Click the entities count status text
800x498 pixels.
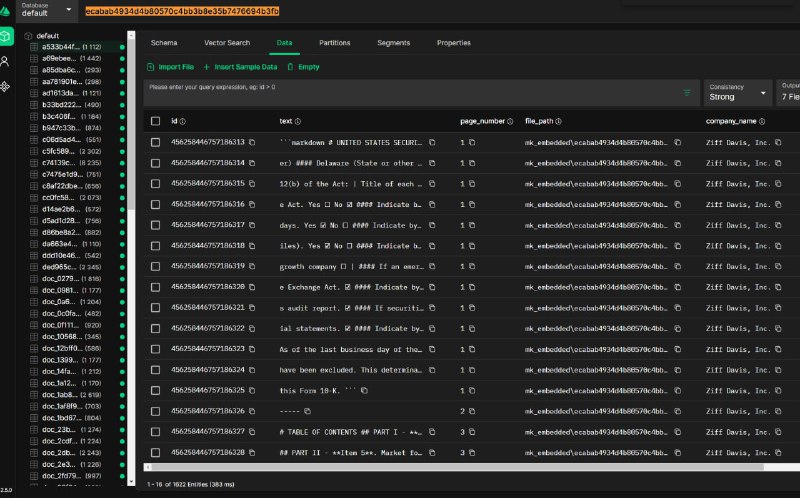pos(191,484)
